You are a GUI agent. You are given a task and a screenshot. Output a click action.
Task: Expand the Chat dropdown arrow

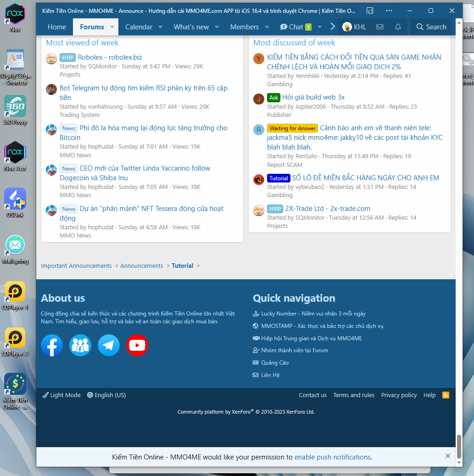tap(320, 27)
